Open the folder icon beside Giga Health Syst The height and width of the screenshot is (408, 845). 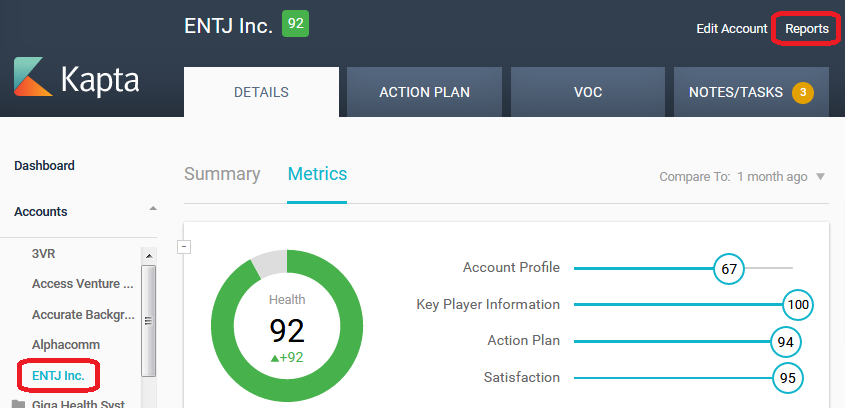(x=18, y=404)
